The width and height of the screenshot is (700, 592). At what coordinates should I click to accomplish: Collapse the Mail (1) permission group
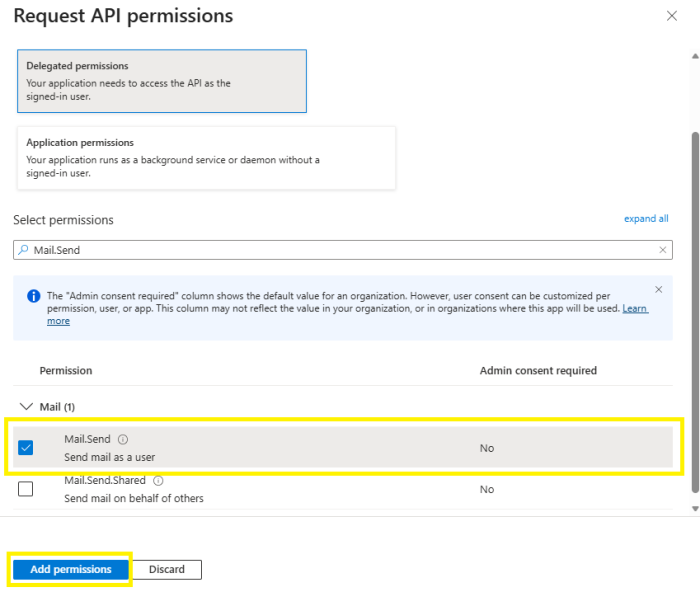[x=25, y=407]
